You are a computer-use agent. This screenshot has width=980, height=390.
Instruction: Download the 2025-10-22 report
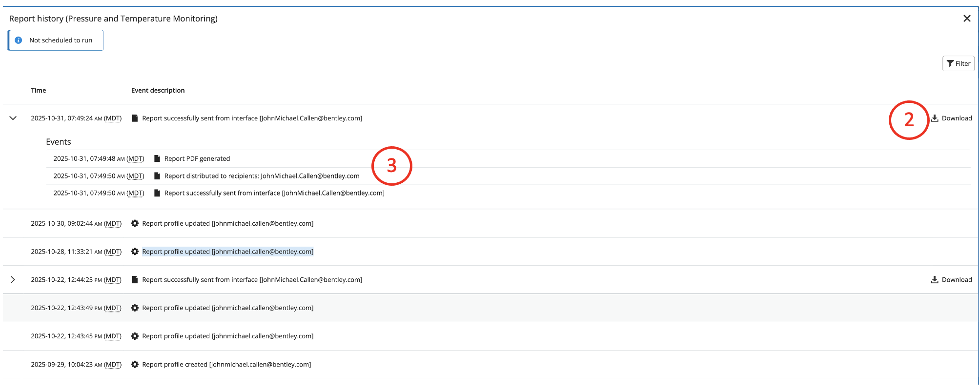pyautogui.click(x=951, y=280)
